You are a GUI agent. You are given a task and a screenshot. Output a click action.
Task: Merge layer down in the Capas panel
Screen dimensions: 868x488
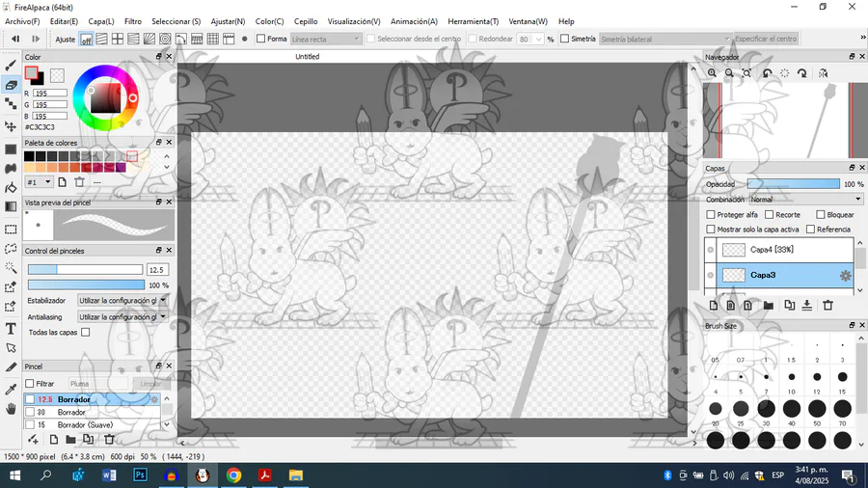click(807, 306)
